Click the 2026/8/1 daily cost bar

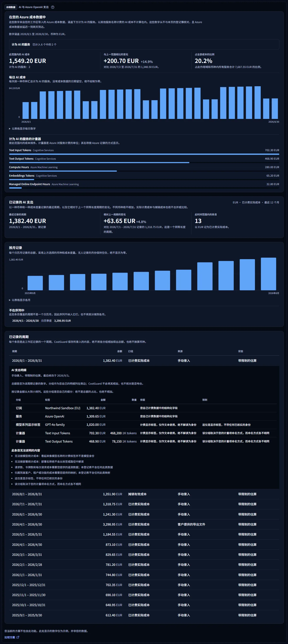click(25, 110)
